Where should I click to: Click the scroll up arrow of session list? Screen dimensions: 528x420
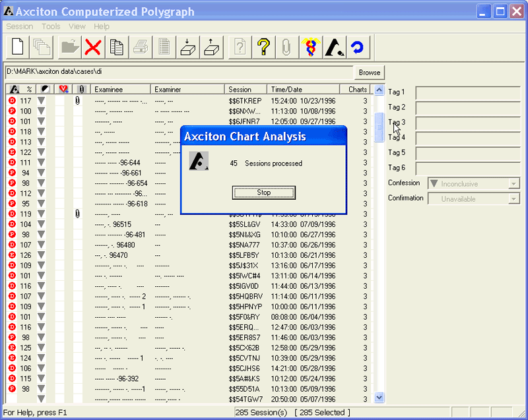(379, 90)
